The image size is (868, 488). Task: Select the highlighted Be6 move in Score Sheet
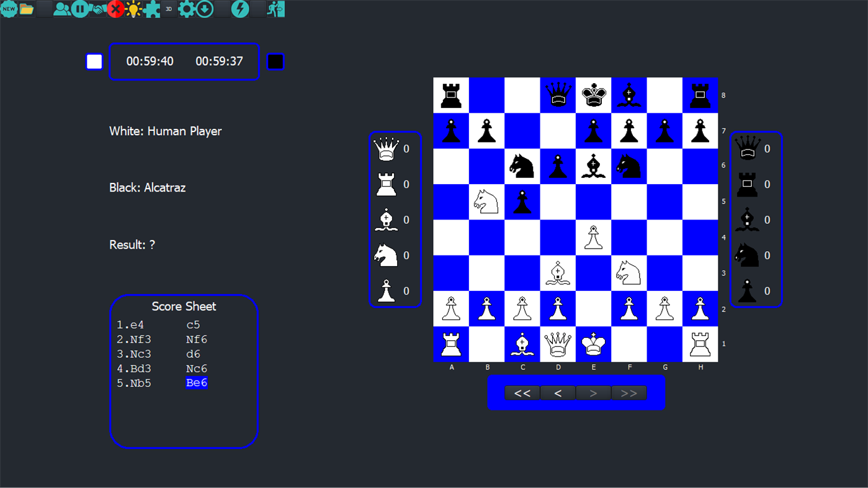pyautogui.click(x=197, y=383)
